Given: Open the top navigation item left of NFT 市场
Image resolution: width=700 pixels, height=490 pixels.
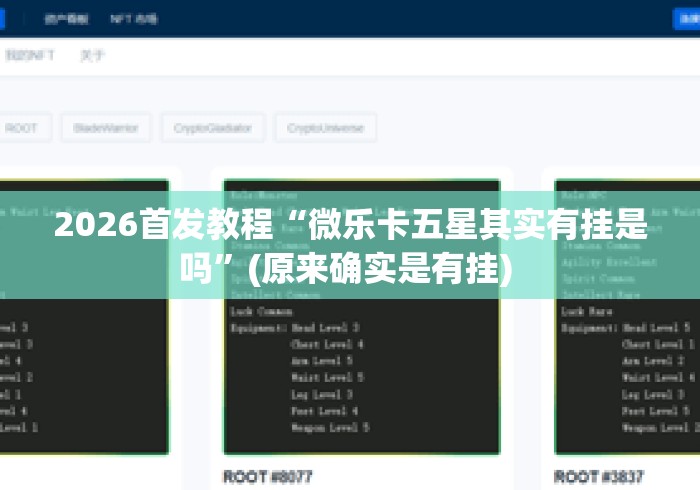Looking at the screenshot, I should click(67, 19).
